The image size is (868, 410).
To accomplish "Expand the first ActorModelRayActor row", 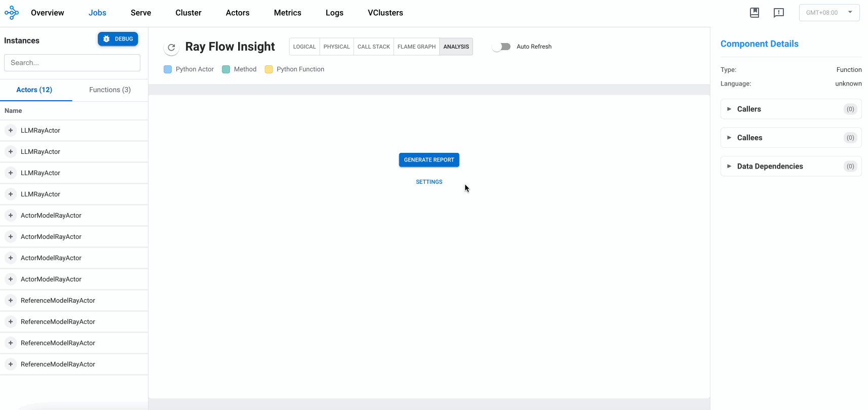I will coord(11,216).
